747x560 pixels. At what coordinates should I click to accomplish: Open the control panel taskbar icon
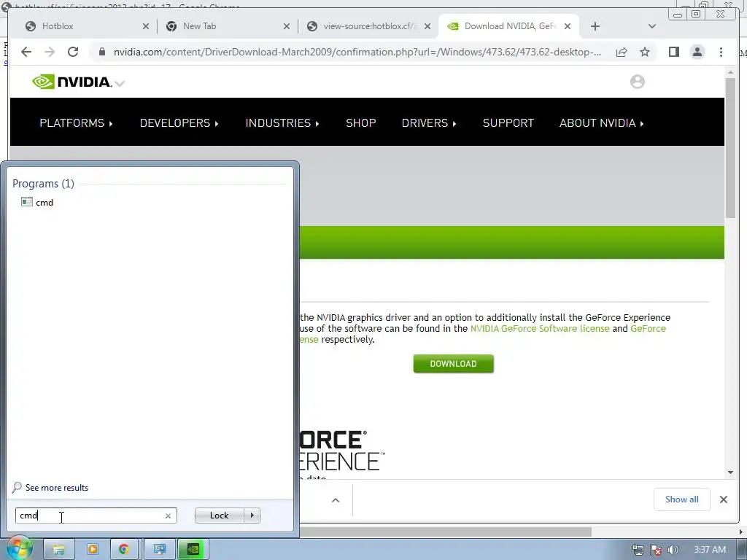pyautogui.click(x=159, y=550)
